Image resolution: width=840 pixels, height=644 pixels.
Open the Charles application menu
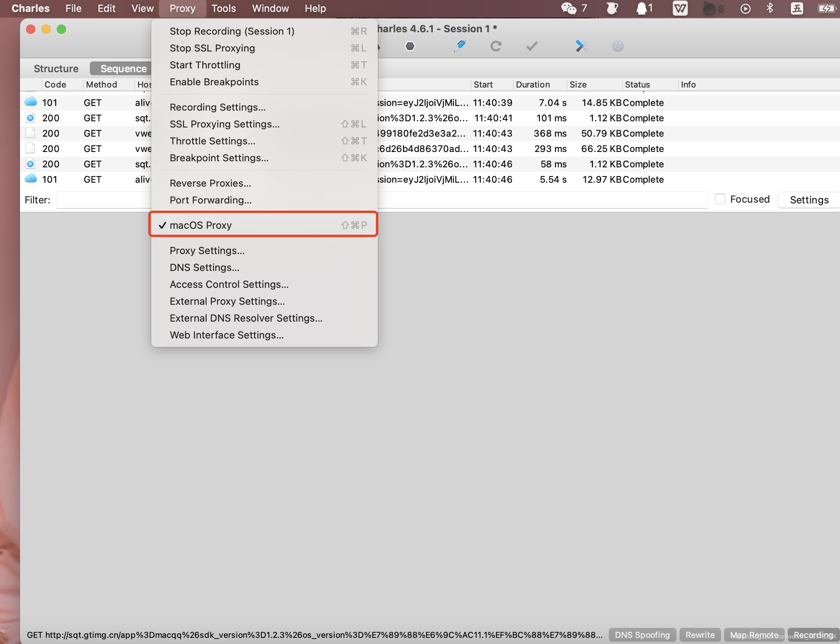(x=30, y=8)
